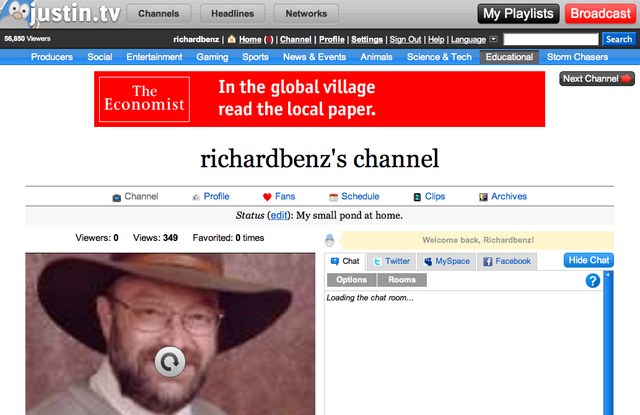The width and height of the screenshot is (640, 415).
Task: Click the Channel camera icon
Action: [117, 198]
